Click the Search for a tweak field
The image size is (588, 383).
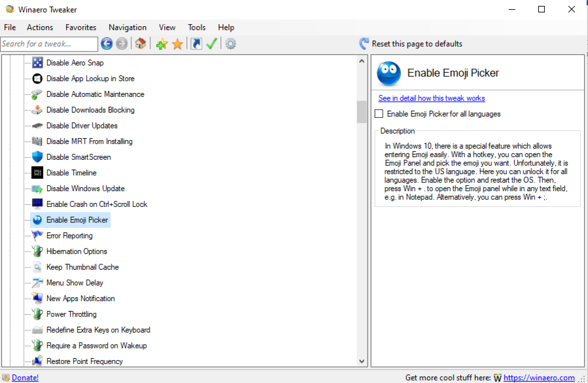point(49,44)
